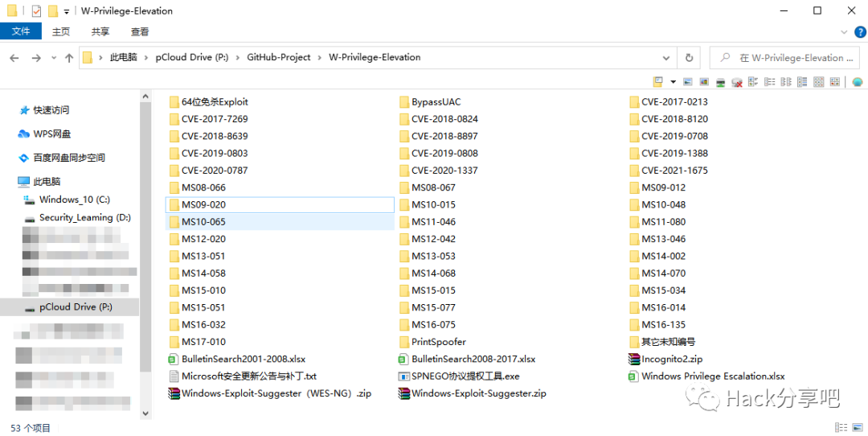Select the MS09-020 folder icon
The height and width of the screenshot is (436, 868).
pyautogui.click(x=174, y=205)
